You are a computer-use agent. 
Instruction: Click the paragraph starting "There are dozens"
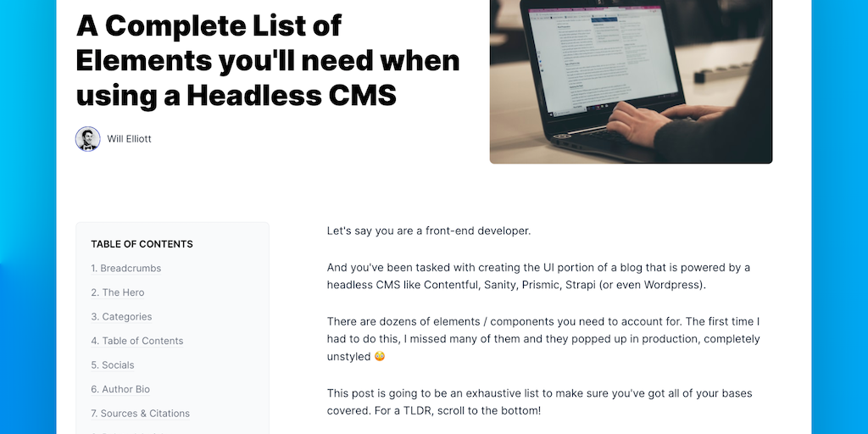543,339
